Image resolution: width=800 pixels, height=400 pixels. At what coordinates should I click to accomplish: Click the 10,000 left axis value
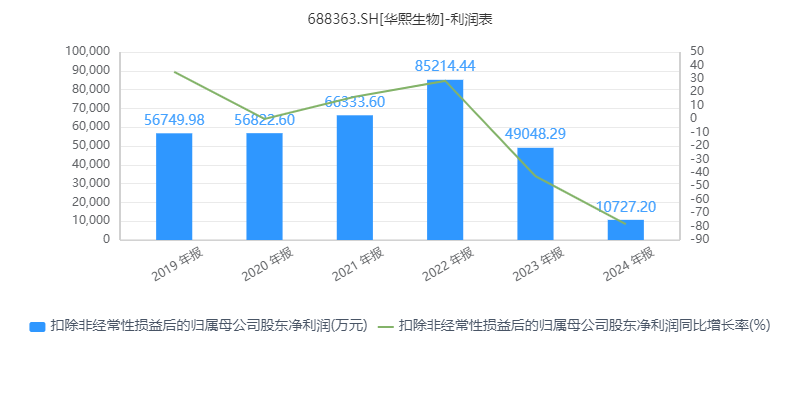[x=91, y=220]
